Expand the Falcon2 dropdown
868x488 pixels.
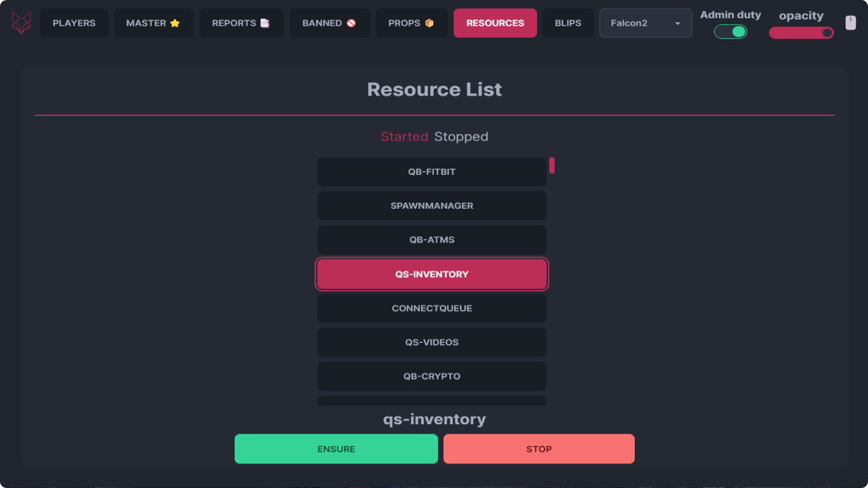(646, 23)
